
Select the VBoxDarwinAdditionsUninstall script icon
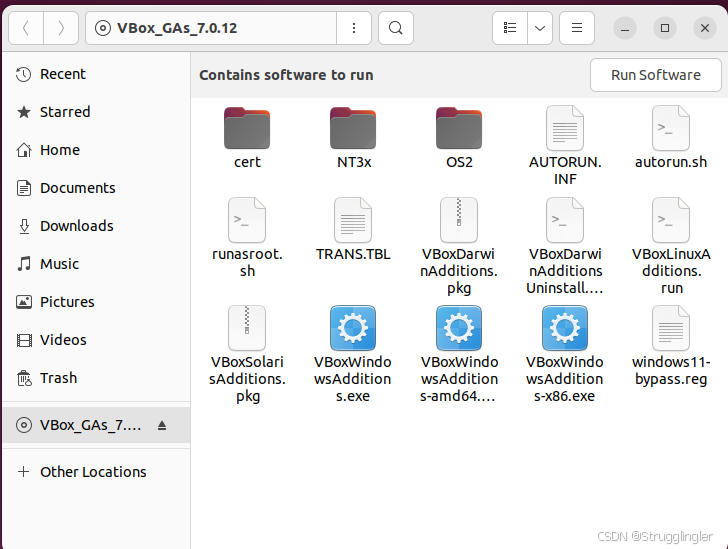pyautogui.click(x=565, y=220)
